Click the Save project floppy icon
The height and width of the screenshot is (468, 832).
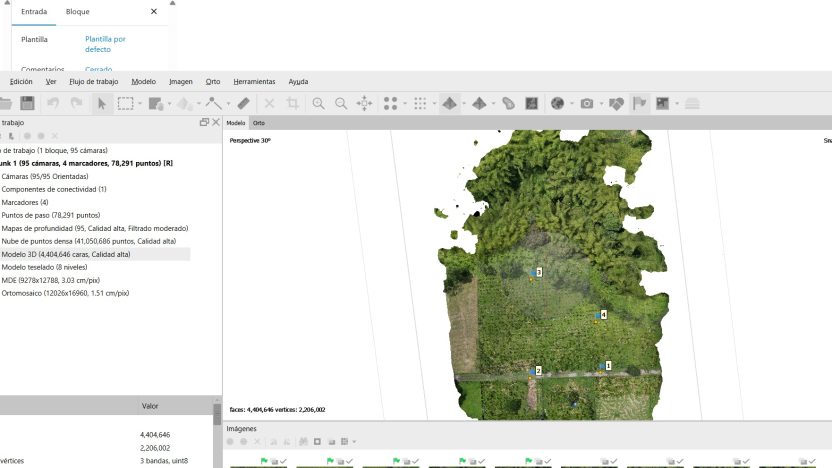[x=27, y=103]
